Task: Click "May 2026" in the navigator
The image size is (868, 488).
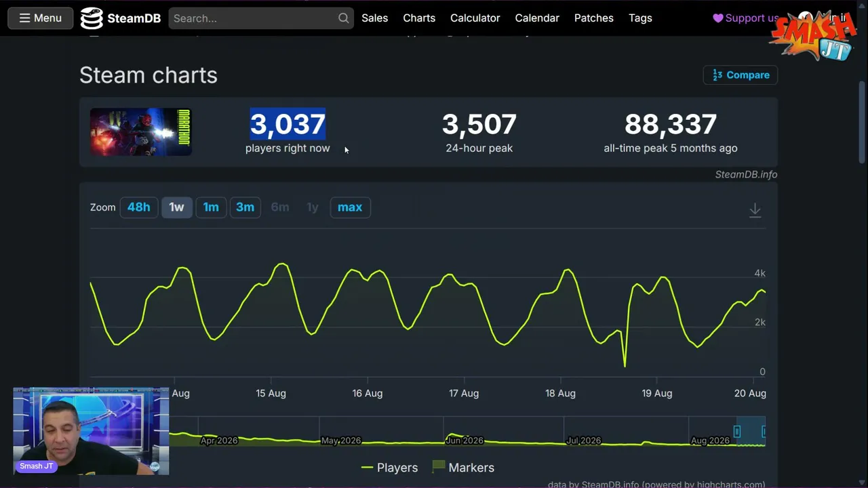Action: 340,441
